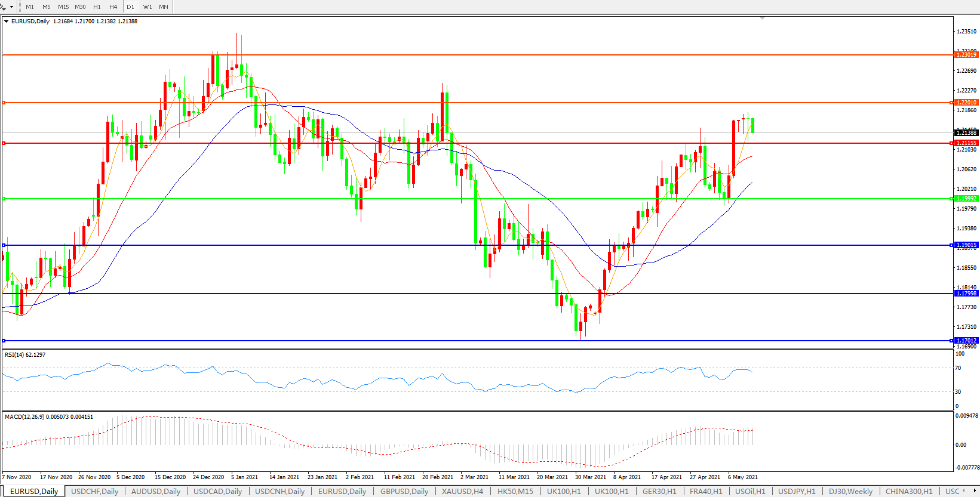Click the gray chart shift triangle marker
The image size is (980, 497).
pos(762,18)
